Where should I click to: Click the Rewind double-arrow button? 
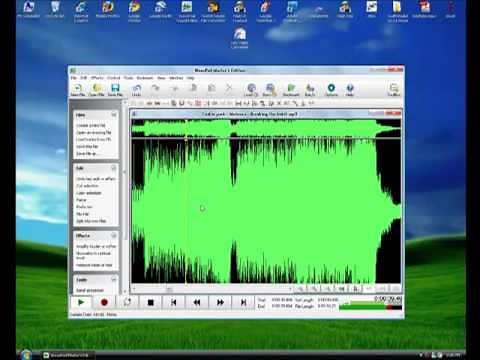coord(197,302)
